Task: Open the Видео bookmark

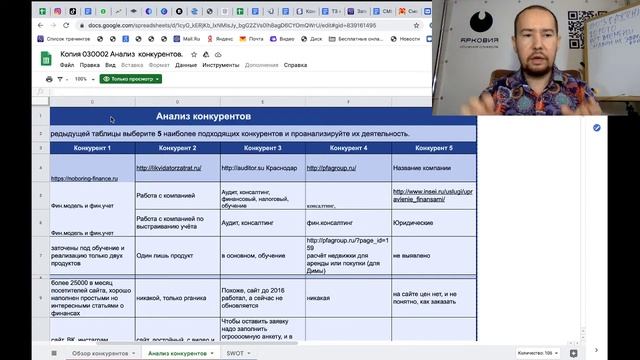Action: pyautogui.click(x=282, y=39)
